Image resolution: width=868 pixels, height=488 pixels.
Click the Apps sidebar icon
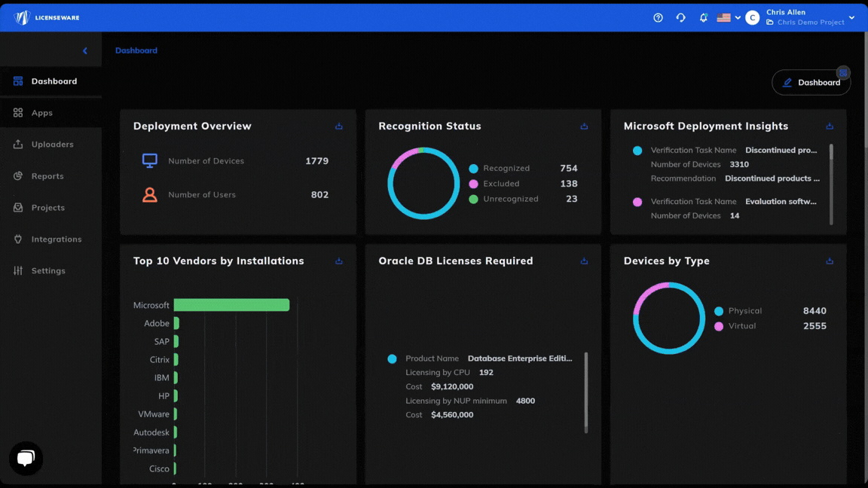pyautogui.click(x=18, y=113)
